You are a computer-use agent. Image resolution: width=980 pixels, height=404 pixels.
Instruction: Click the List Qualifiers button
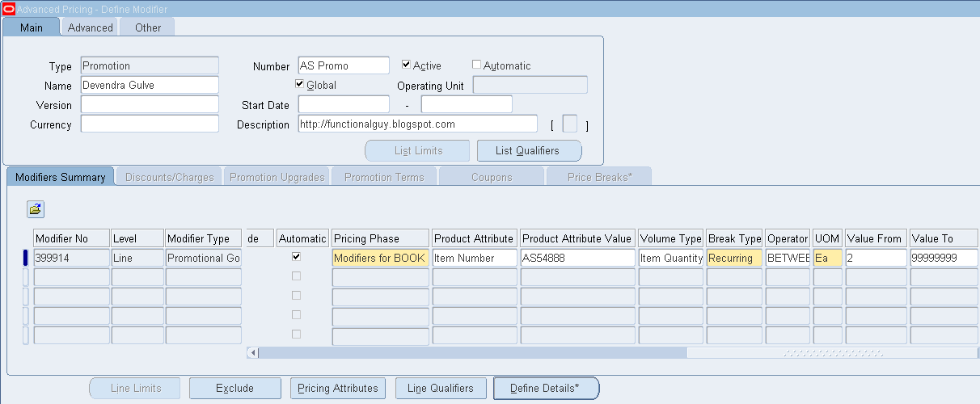point(529,151)
